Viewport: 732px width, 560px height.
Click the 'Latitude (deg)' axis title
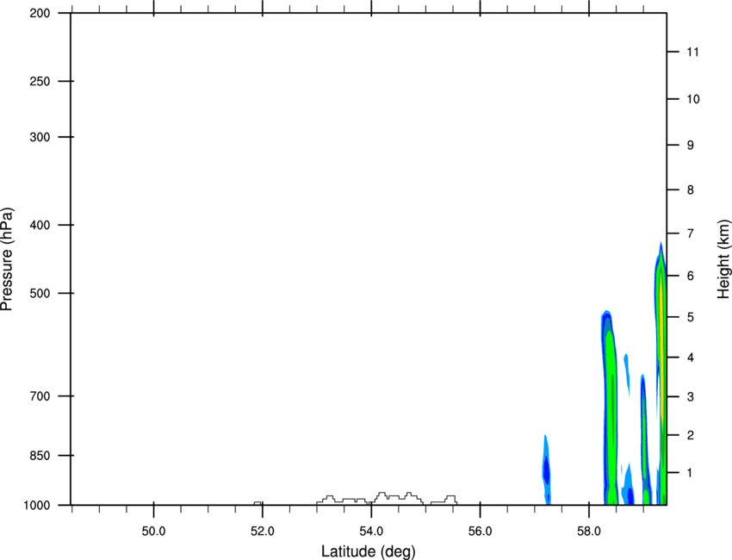tap(368, 551)
